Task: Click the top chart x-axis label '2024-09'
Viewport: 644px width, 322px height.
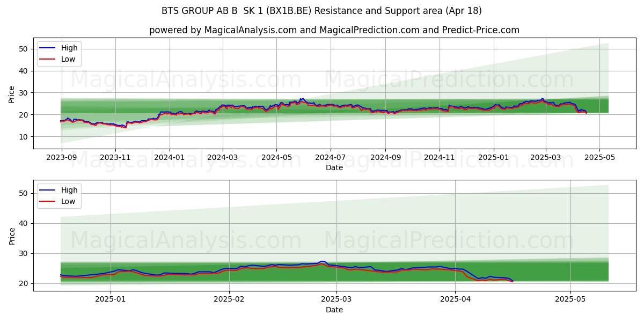Action: pos(385,158)
